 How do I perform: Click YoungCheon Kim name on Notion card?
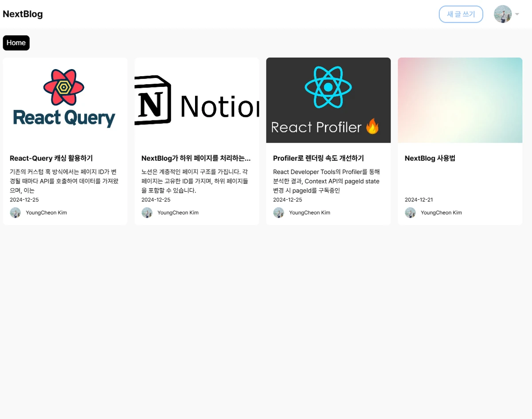178,213
